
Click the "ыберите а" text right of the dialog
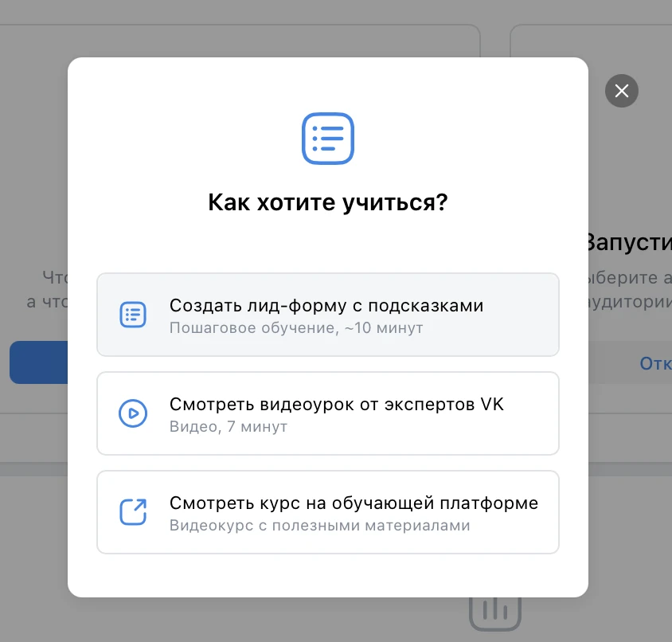point(629,278)
